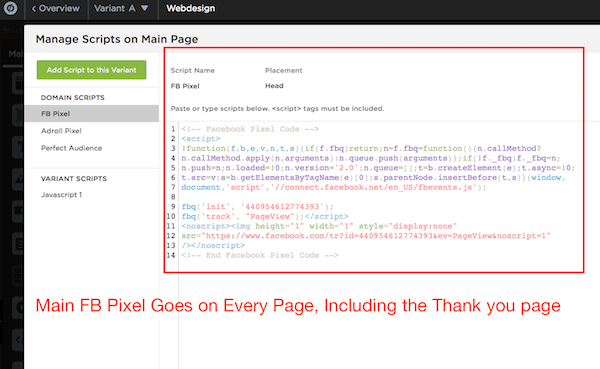Select Adroll Pixel script
Screen dimensions: 600x369
61,131
